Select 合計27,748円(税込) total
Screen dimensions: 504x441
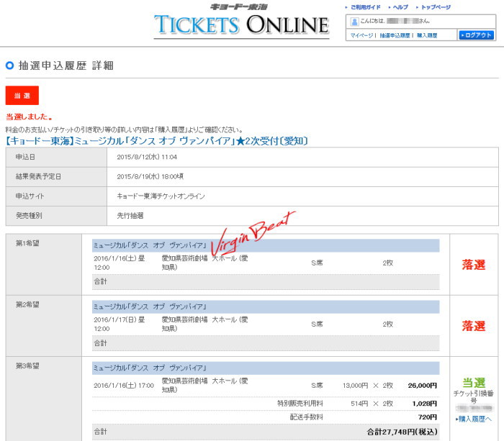pyautogui.click(x=402, y=432)
